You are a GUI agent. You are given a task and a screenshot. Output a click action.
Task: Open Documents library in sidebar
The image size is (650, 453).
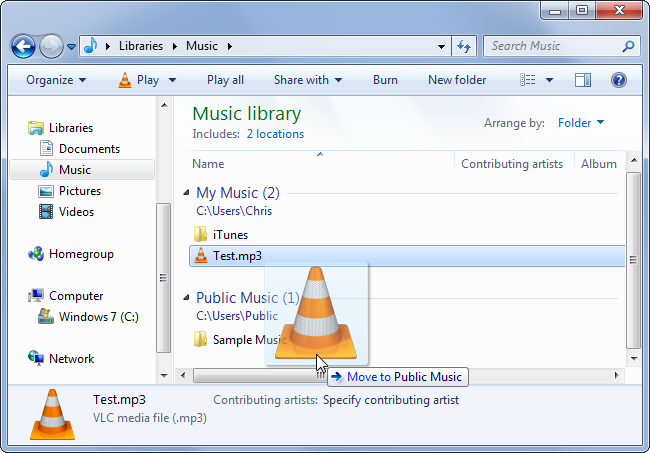89,149
